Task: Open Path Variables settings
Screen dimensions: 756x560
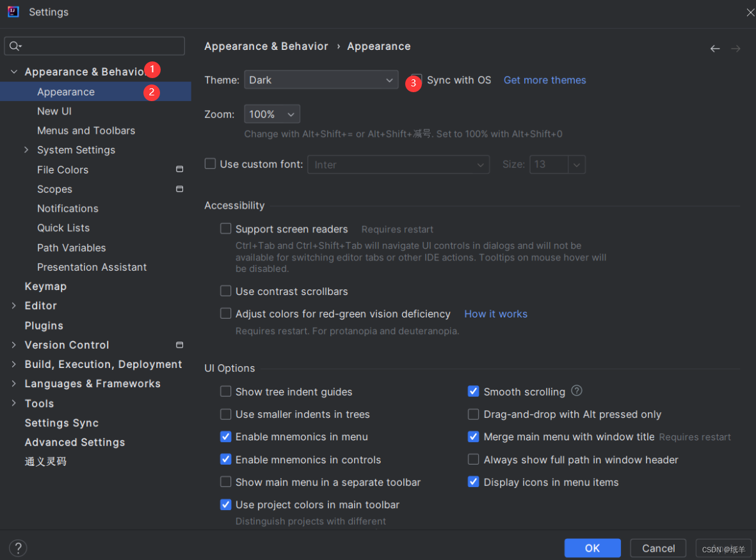Action: coord(71,248)
